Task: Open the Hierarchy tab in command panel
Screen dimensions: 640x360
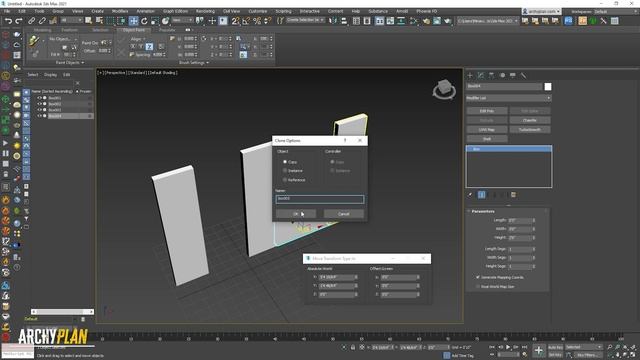Action: (x=491, y=76)
